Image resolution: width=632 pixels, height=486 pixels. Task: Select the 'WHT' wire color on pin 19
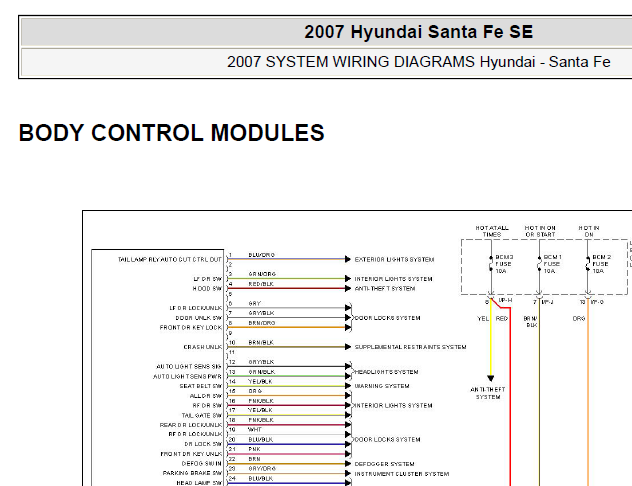[255, 430]
